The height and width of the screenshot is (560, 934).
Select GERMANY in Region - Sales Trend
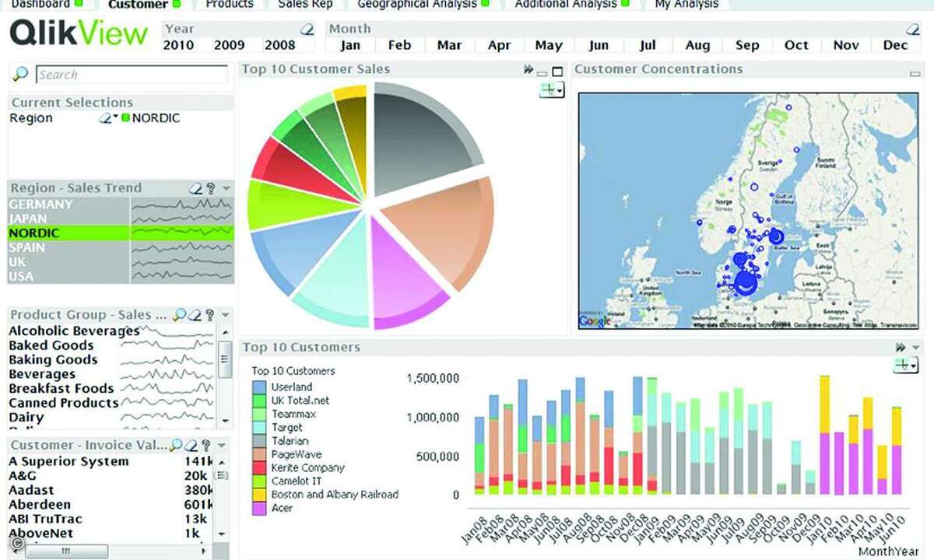pos(121,204)
